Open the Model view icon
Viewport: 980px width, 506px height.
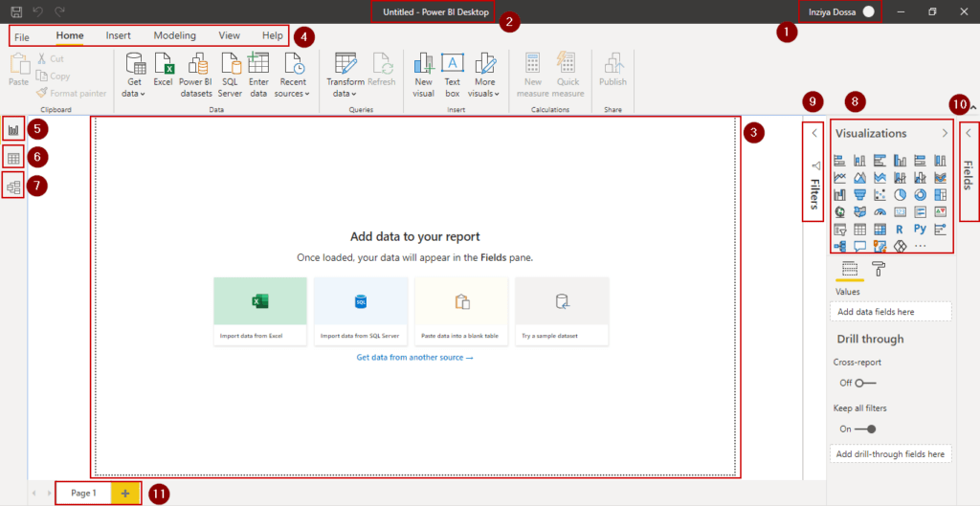pyautogui.click(x=13, y=187)
